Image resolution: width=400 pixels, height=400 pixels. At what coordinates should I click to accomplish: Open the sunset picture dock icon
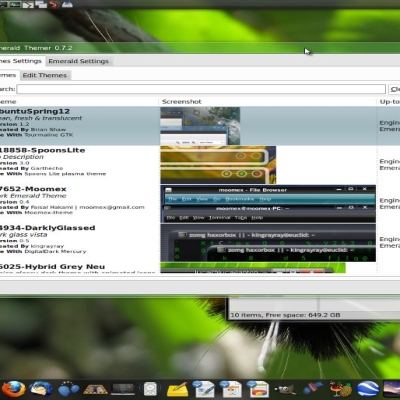[x=392, y=389]
